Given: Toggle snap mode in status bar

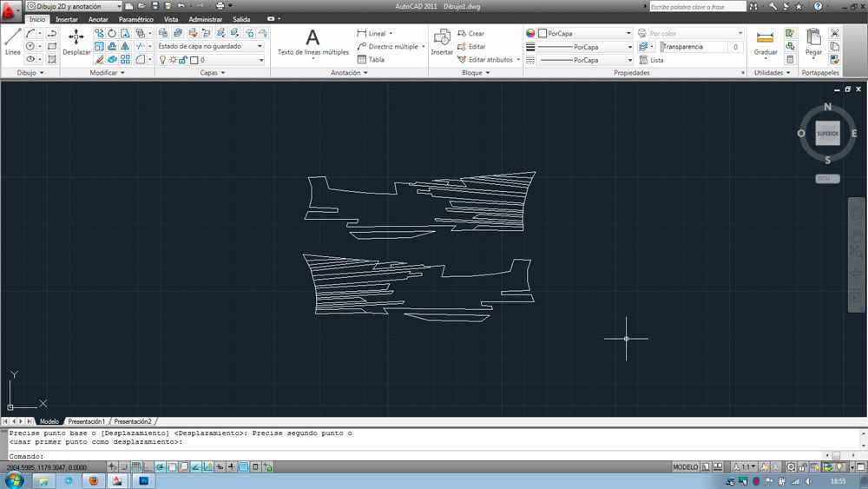Looking at the screenshot, I should 124,466.
